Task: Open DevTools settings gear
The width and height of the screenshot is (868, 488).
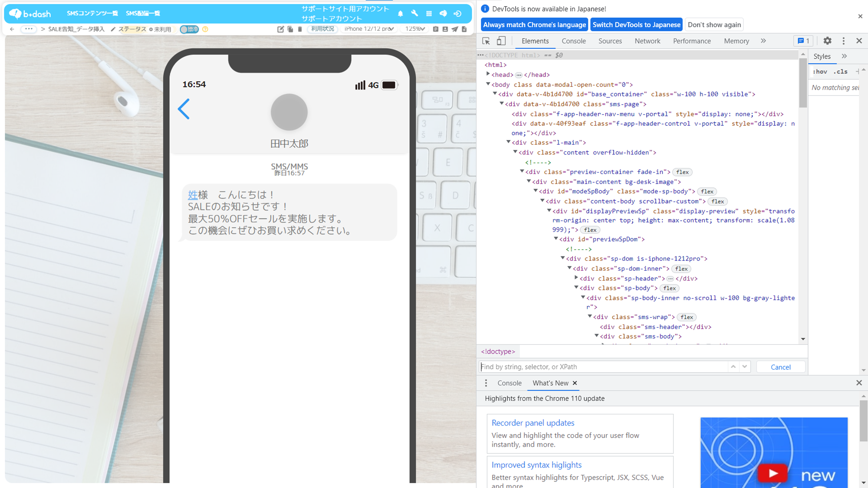Action: pyautogui.click(x=827, y=41)
